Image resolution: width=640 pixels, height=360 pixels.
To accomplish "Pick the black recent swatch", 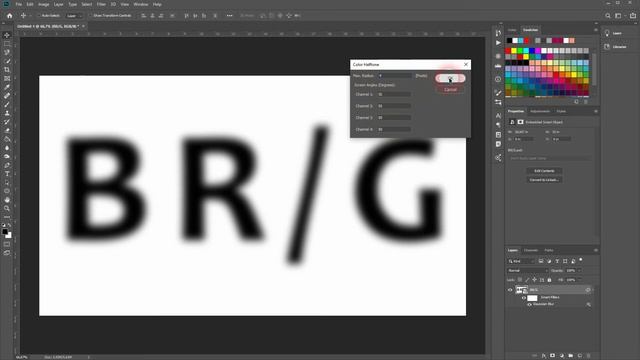I will (509, 40).
